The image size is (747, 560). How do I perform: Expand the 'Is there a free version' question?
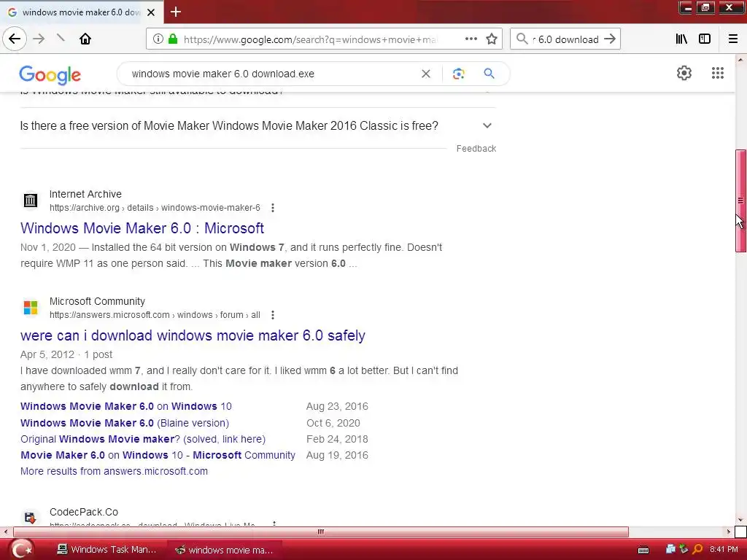point(258,125)
